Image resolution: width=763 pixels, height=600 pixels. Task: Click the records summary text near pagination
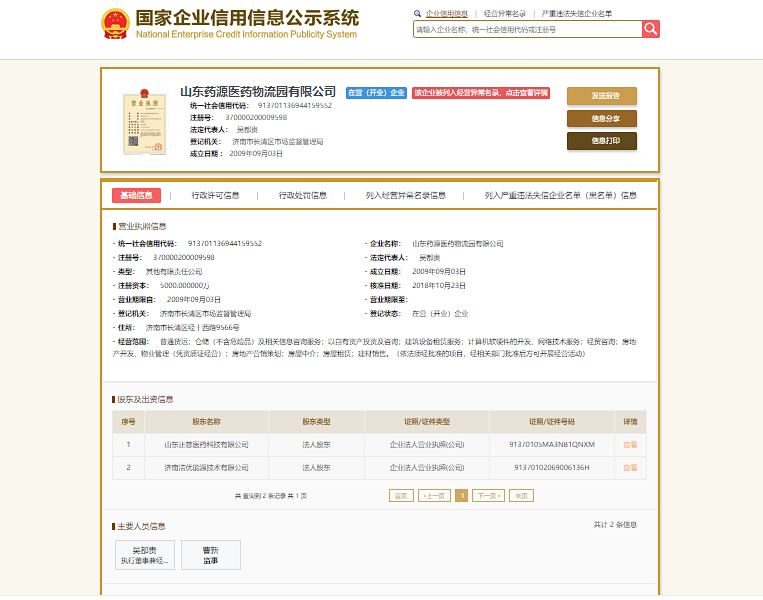pos(271,496)
